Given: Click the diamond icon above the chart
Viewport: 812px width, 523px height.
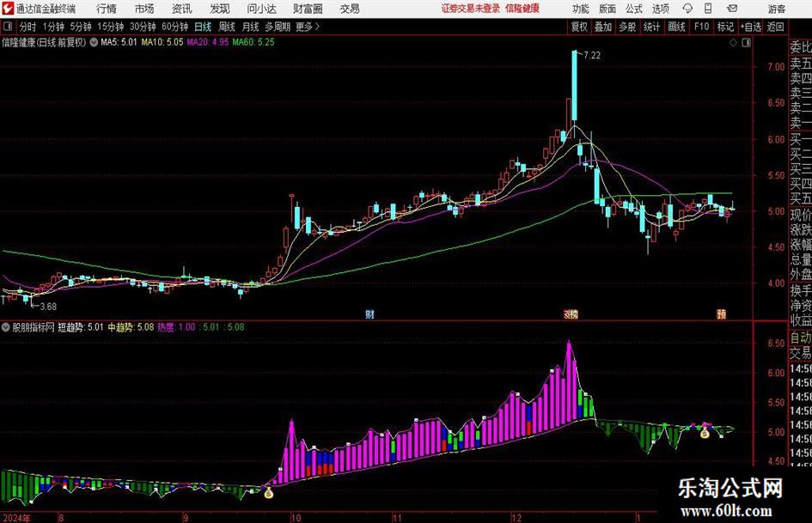Looking at the screenshot, I should tap(733, 43).
